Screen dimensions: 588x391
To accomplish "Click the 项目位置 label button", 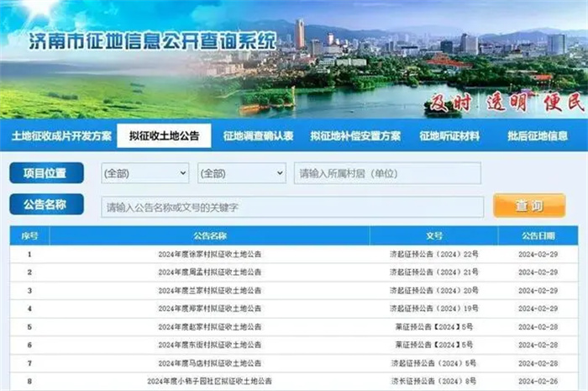I will pos(46,173).
